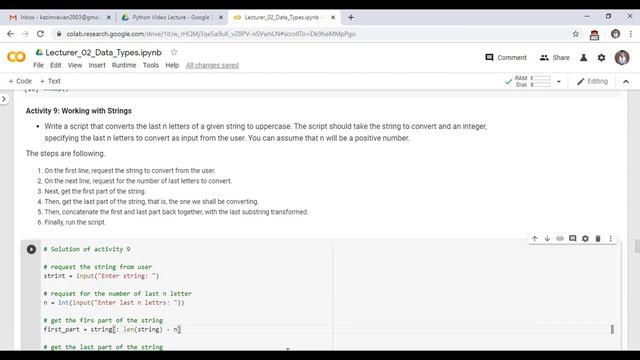Viewport: 640px width, 360px height.
Task: Click the Colab logo
Action: pos(16,57)
